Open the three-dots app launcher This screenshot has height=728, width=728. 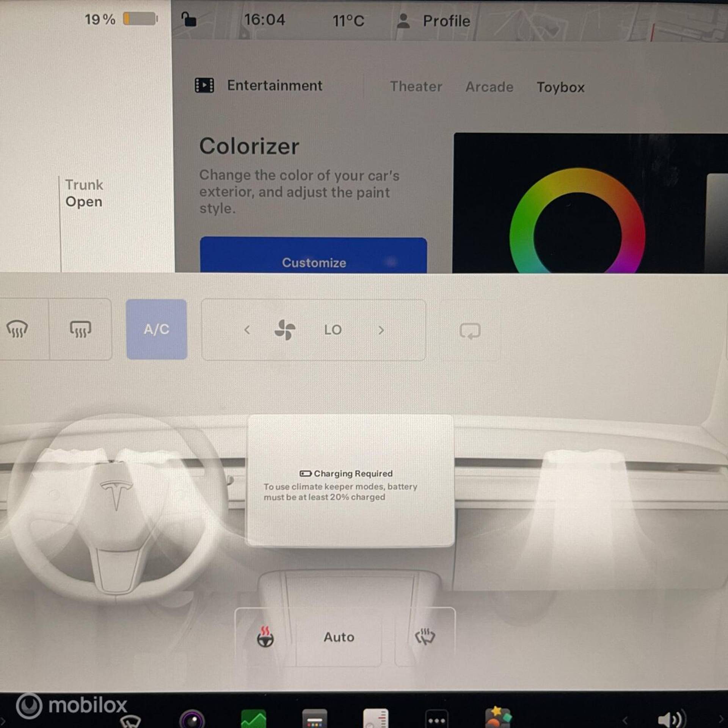436,719
